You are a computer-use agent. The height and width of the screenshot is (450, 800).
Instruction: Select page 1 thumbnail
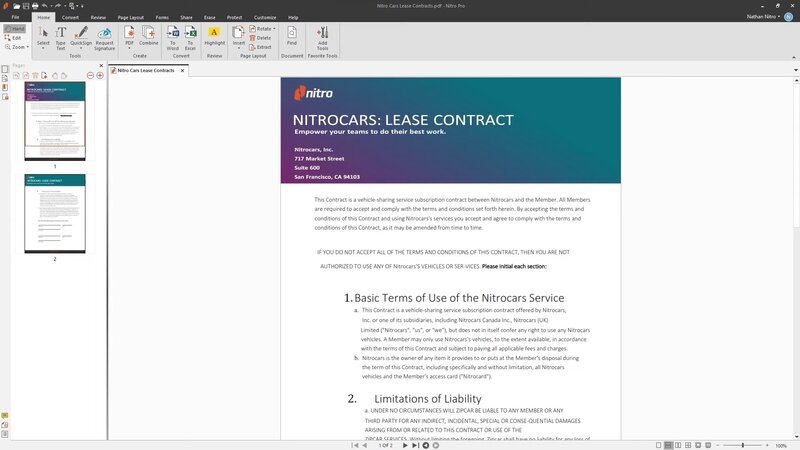point(55,121)
